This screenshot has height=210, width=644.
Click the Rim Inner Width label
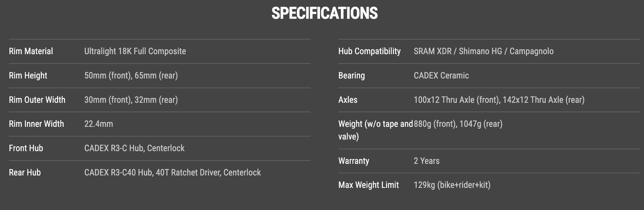[x=36, y=124]
